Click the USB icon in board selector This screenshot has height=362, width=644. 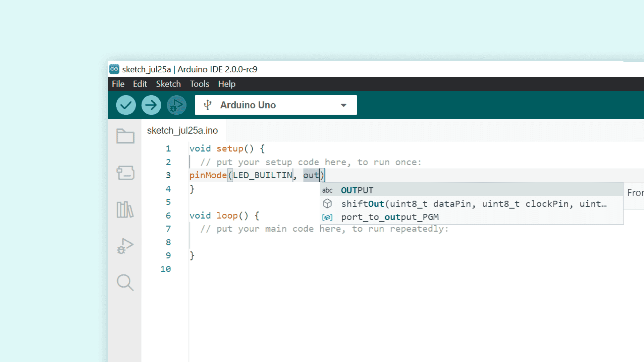(208, 105)
